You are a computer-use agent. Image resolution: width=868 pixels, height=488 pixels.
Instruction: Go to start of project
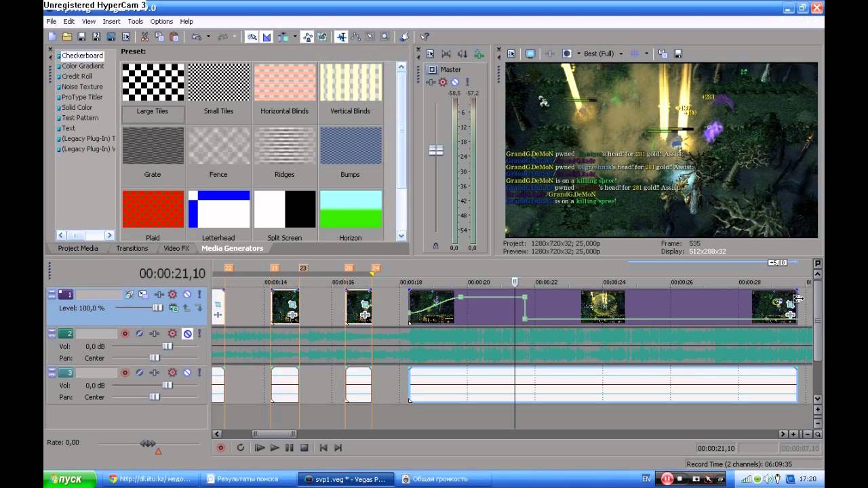pyautogui.click(x=323, y=448)
